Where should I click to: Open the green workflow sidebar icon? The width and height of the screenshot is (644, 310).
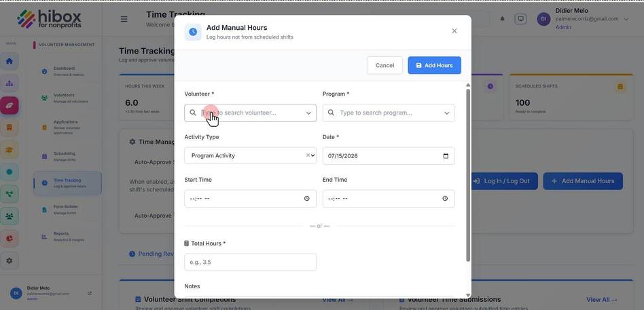(10, 194)
